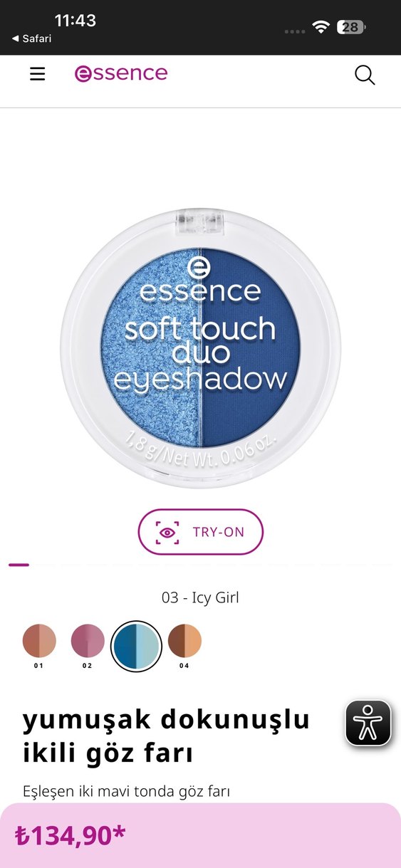Image resolution: width=401 pixels, height=868 pixels.
Task: Tap the essence logo to go home
Action: click(x=121, y=73)
